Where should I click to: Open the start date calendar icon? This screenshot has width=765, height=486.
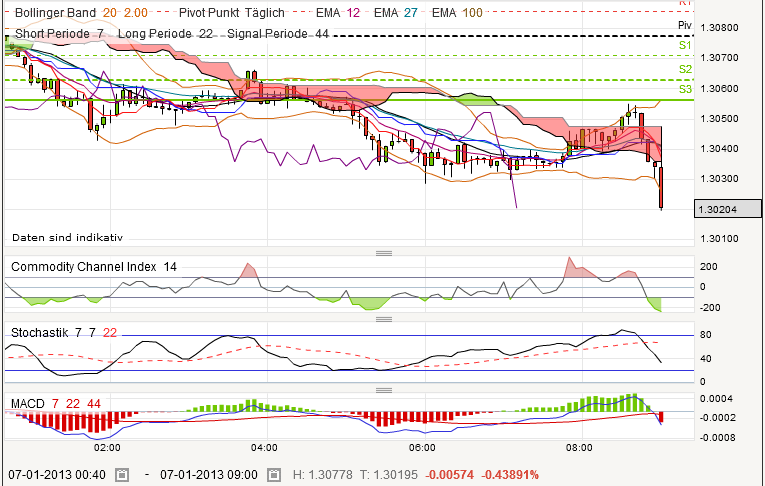tap(122, 474)
